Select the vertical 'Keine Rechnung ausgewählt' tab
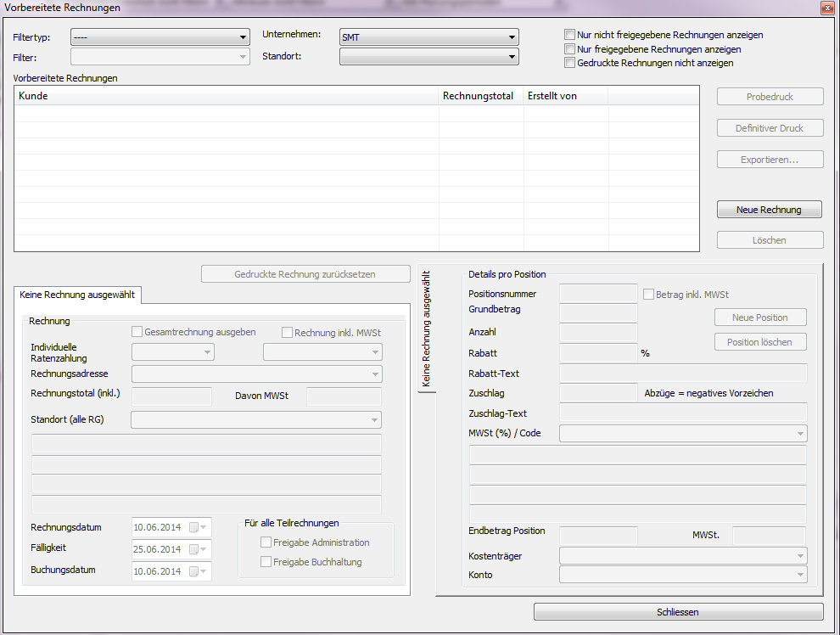840x635 pixels. (x=426, y=329)
